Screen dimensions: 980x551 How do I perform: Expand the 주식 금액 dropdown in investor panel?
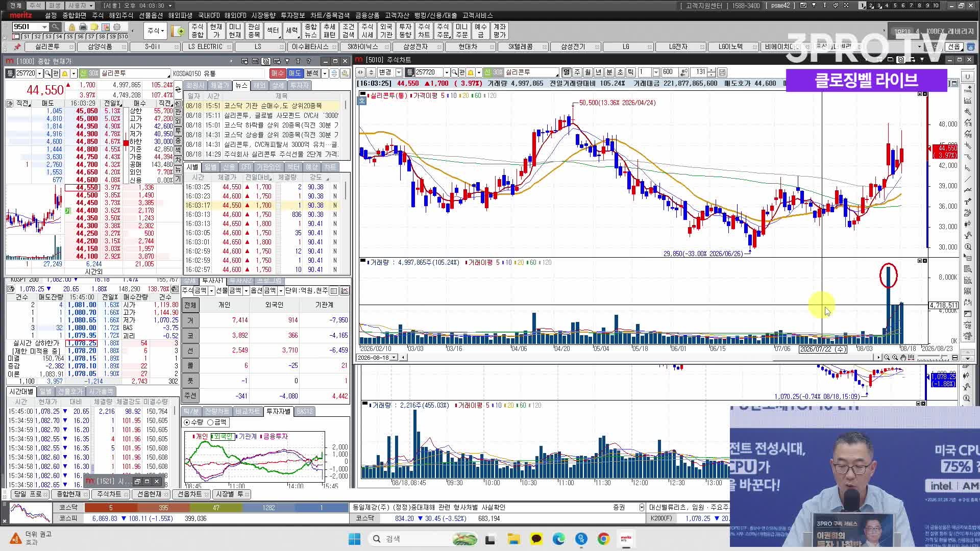tap(211, 291)
